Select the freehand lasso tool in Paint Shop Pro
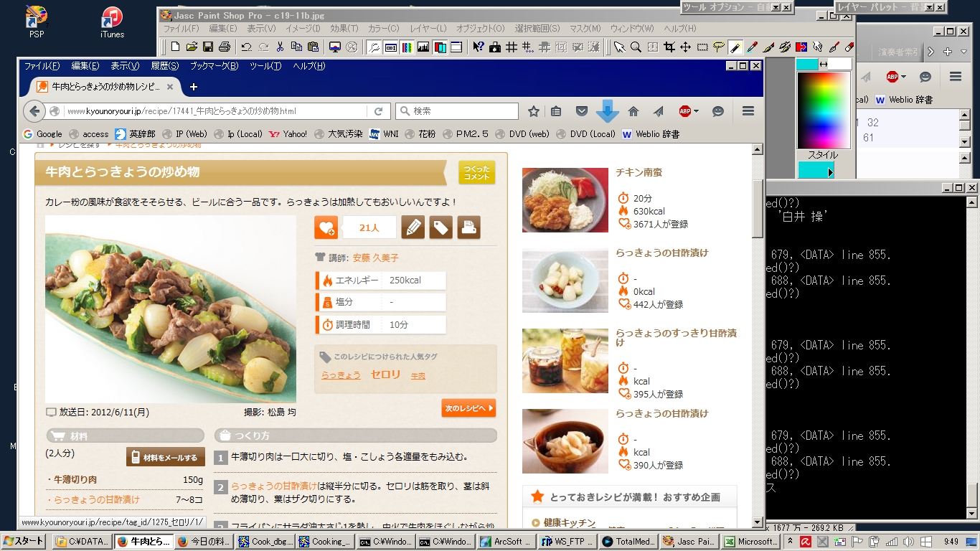Screen dimensions: 980x551 (719, 47)
